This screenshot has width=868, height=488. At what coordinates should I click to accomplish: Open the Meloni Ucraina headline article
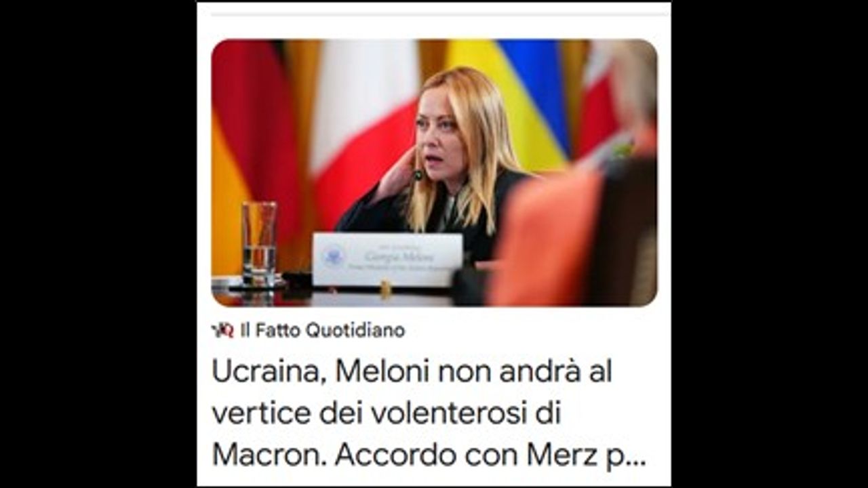(x=429, y=413)
